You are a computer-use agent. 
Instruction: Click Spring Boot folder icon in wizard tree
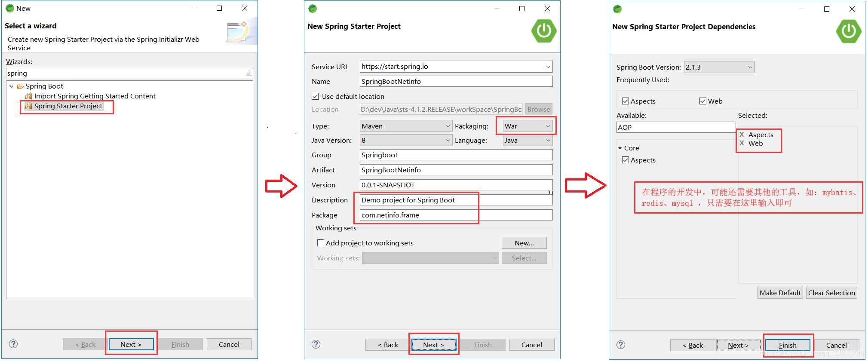(20, 86)
